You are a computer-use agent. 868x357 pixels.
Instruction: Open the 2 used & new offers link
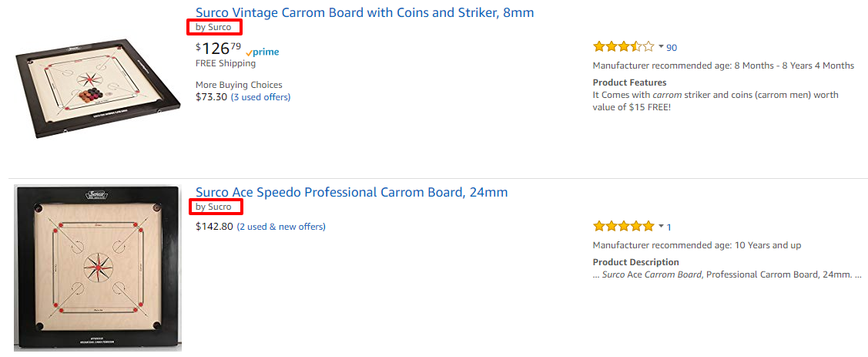pyautogui.click(x=281, y=227)
